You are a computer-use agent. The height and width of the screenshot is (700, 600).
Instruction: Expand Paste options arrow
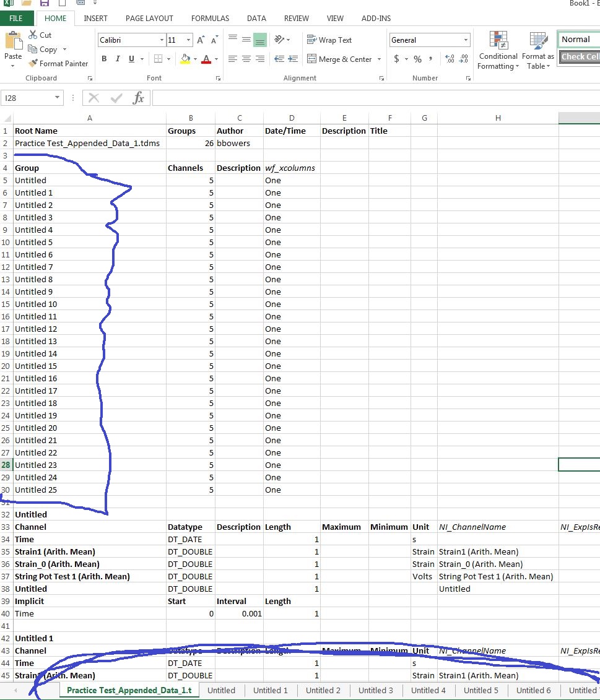click(x=12, y=66)
